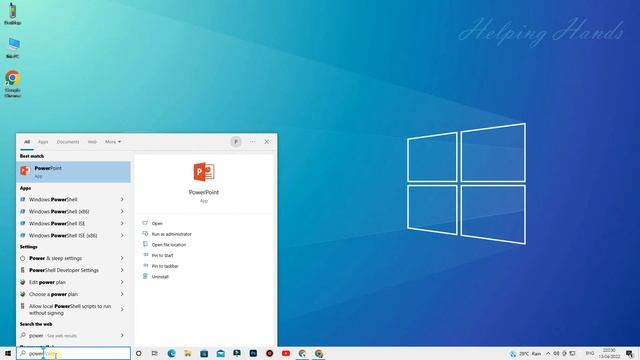This screenshot has height=360, width=640.
Task: Click the clock and date in taskbar
Action: pos(609,353)
